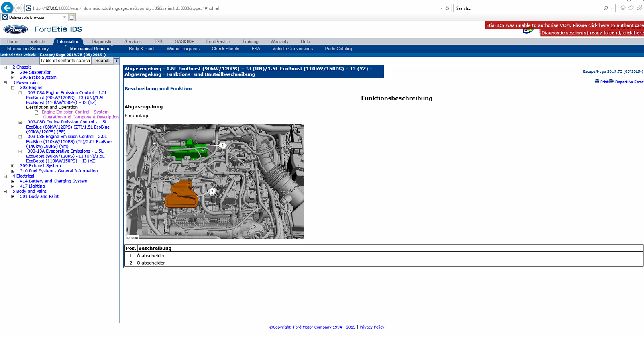Switch to the Diagnostic tab
Viewport: 644px width, 337px height.
tap(102, 41)
